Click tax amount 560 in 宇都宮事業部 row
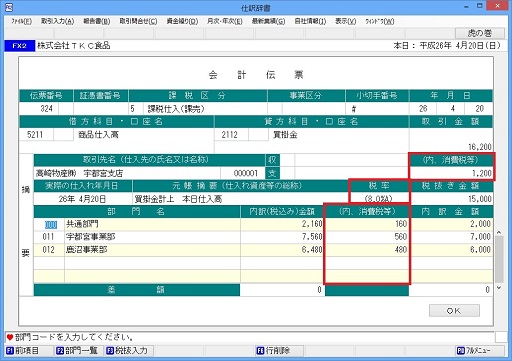 401,237
